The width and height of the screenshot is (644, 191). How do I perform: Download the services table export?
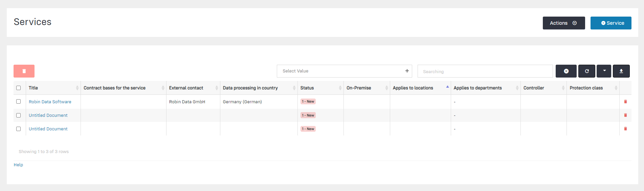point(621,71)
